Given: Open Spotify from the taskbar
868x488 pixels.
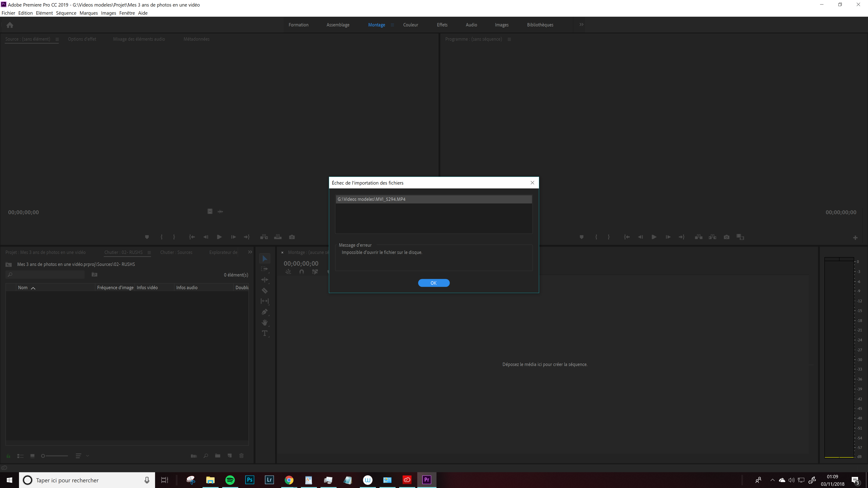Looking at the screenshot, I should [230, 480].
